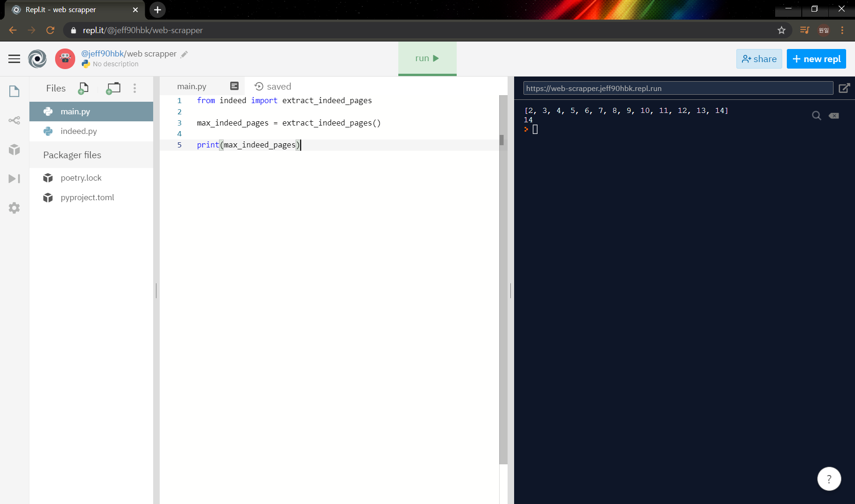Viewport: 855px width, 504px height.
Task: Click the editor vertical scrollbar
Action: pos(503,280)
